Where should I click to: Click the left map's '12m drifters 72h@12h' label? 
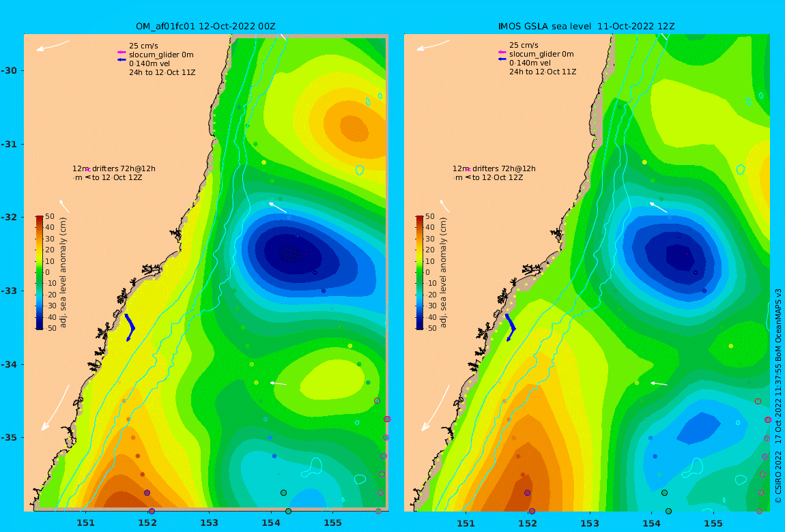coord(113,168)
